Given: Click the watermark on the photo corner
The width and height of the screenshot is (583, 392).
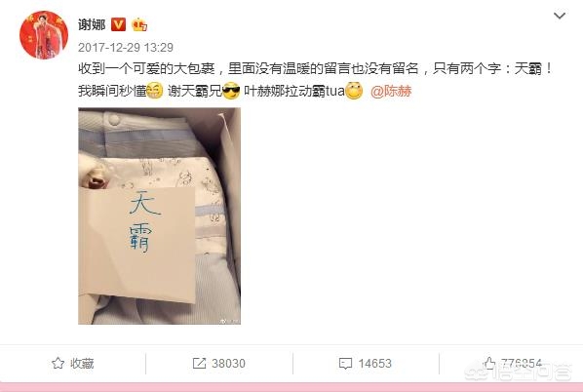Looking at the screenshot, I should pyautogui.click(x=230, y=320).
